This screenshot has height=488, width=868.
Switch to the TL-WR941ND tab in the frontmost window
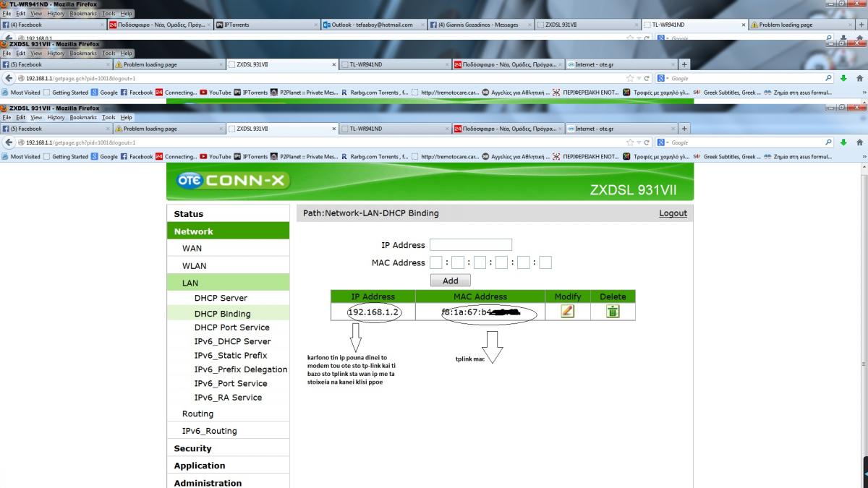pos(394,129)
